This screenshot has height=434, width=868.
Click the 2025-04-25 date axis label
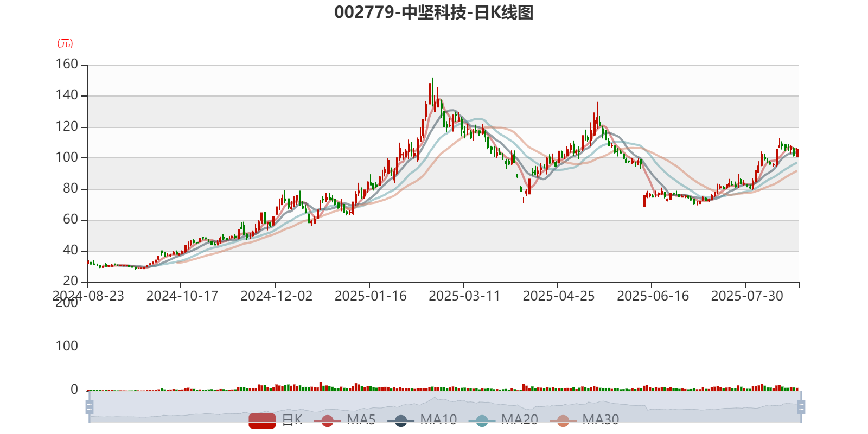tap(559, 296)
